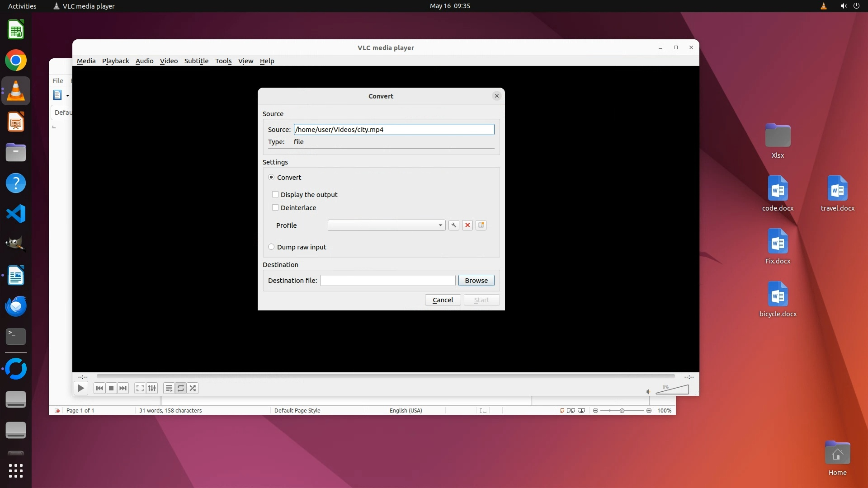Click the Cancel button
This screenshot has height=488, width=868.
pos(443,300)
